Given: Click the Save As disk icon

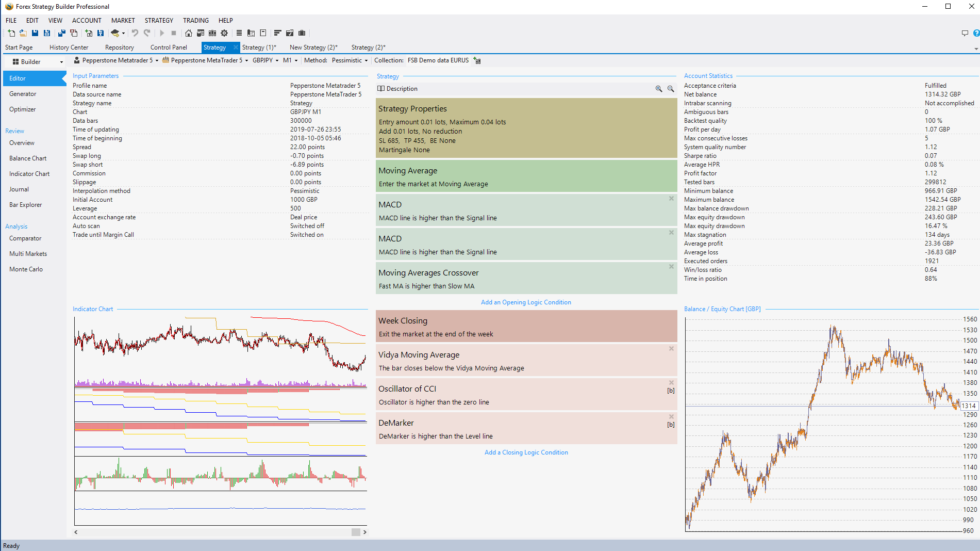Looking at the screenshot, I should (47, 33).
